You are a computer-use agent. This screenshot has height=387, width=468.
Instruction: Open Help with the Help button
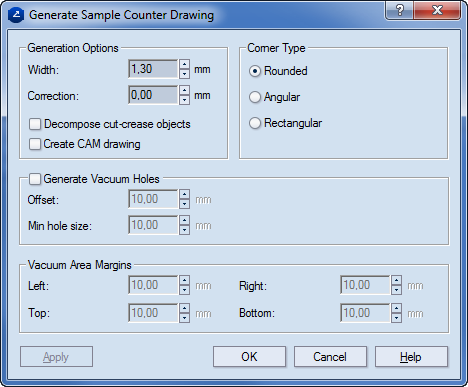tap(411, 357)
